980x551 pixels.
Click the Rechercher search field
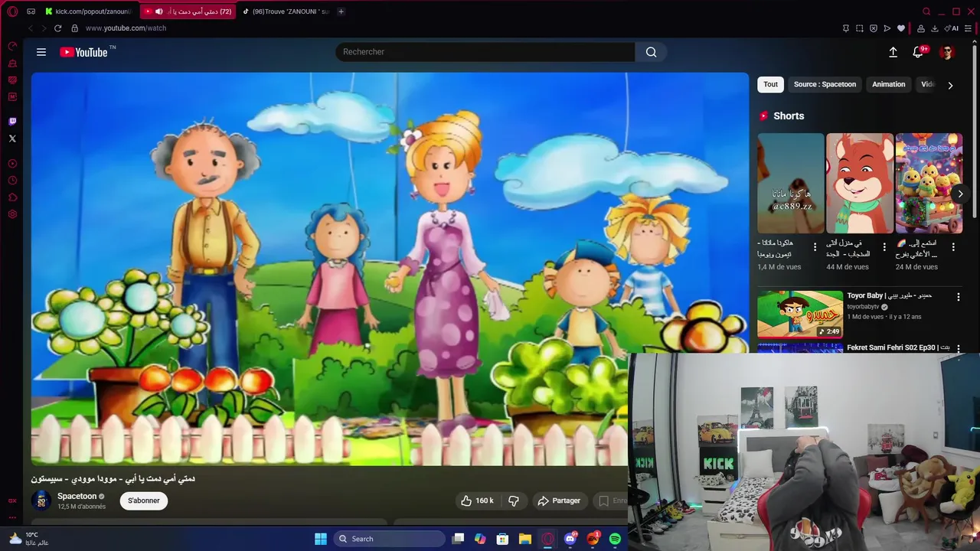click(x=485, y=52)
